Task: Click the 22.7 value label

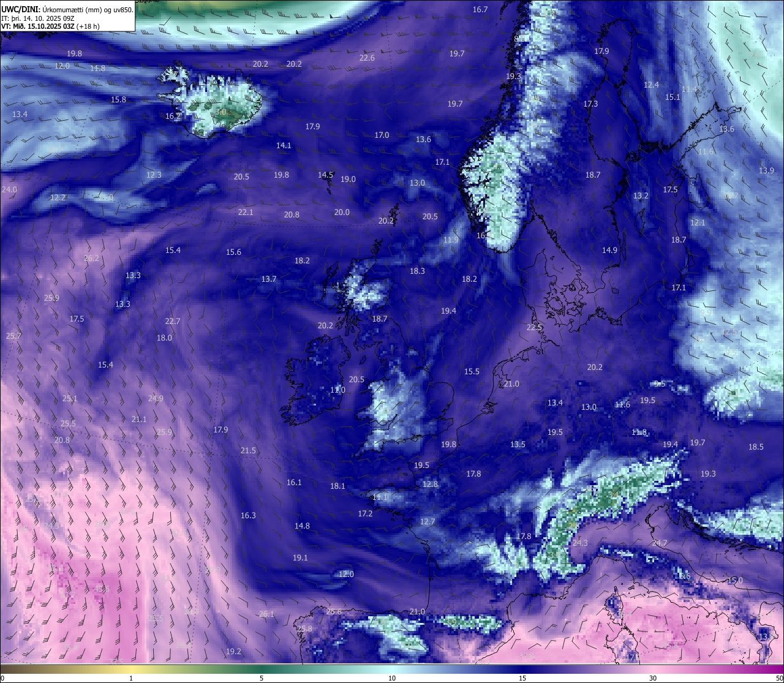Action: tap(173, 322)
